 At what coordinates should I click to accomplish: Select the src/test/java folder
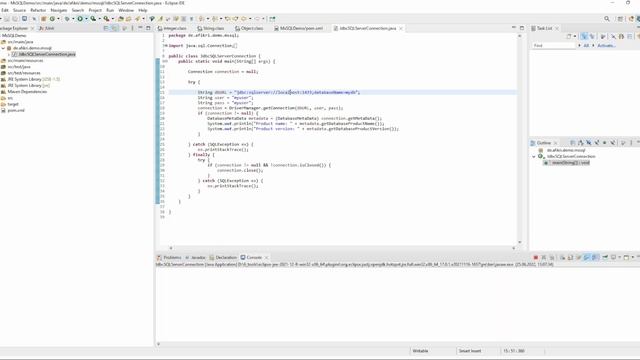point(16,67)
